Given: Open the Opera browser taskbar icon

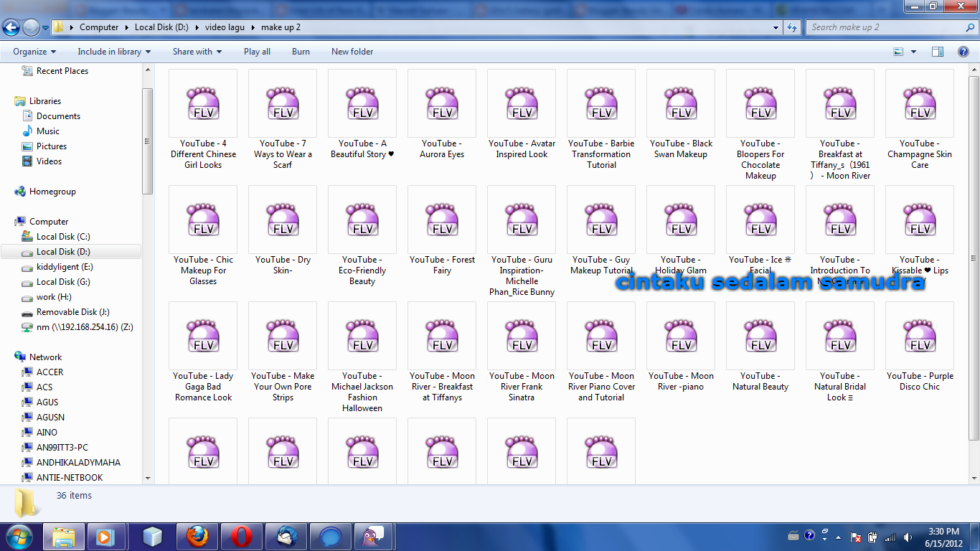Looking at the screenshot, I should coord(241,537).
